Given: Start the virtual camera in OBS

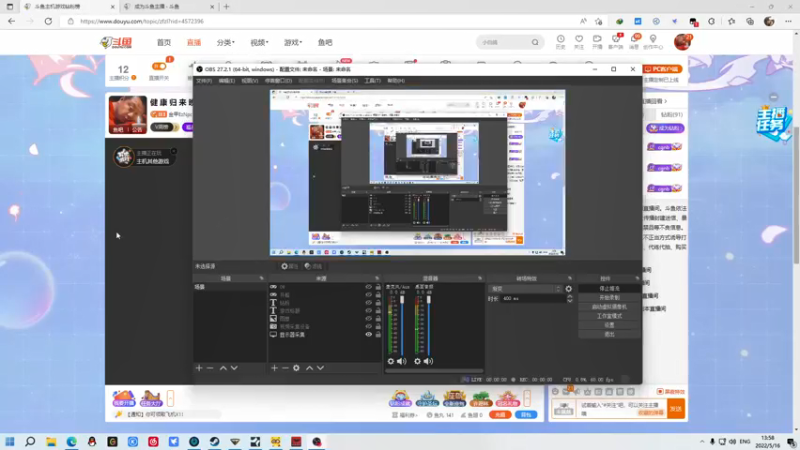Looking at the screenshot, I should [x=609, y=307].
